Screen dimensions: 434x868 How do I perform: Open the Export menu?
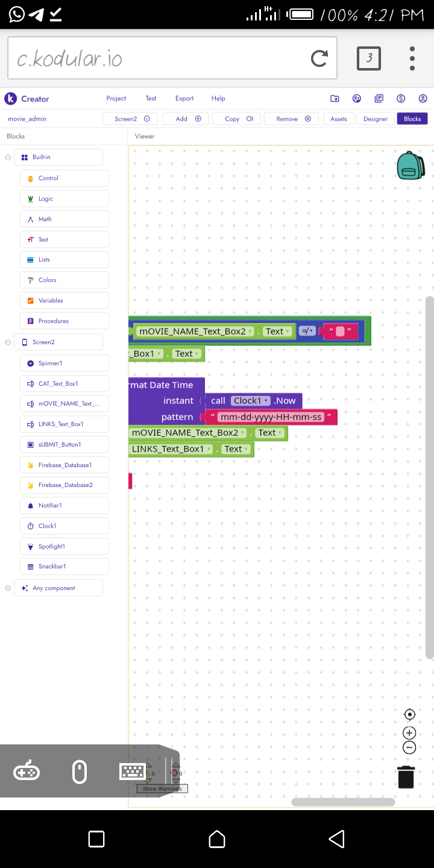click(x=184, y=98)
